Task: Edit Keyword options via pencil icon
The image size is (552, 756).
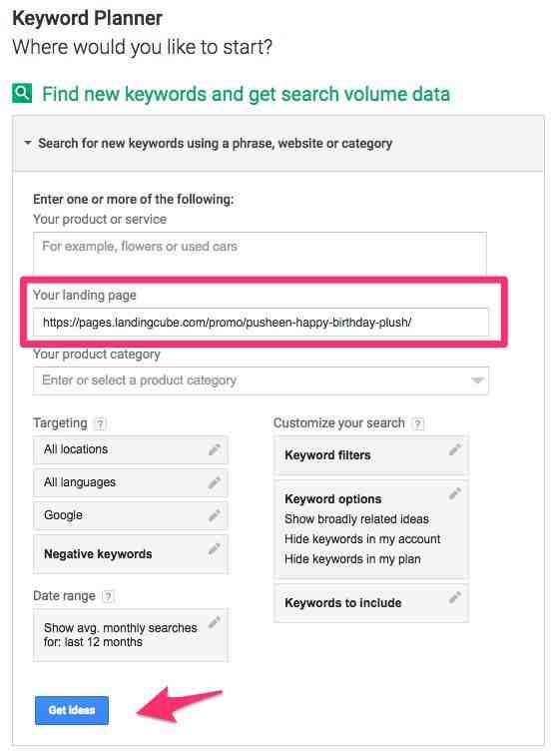Action: 455,493
